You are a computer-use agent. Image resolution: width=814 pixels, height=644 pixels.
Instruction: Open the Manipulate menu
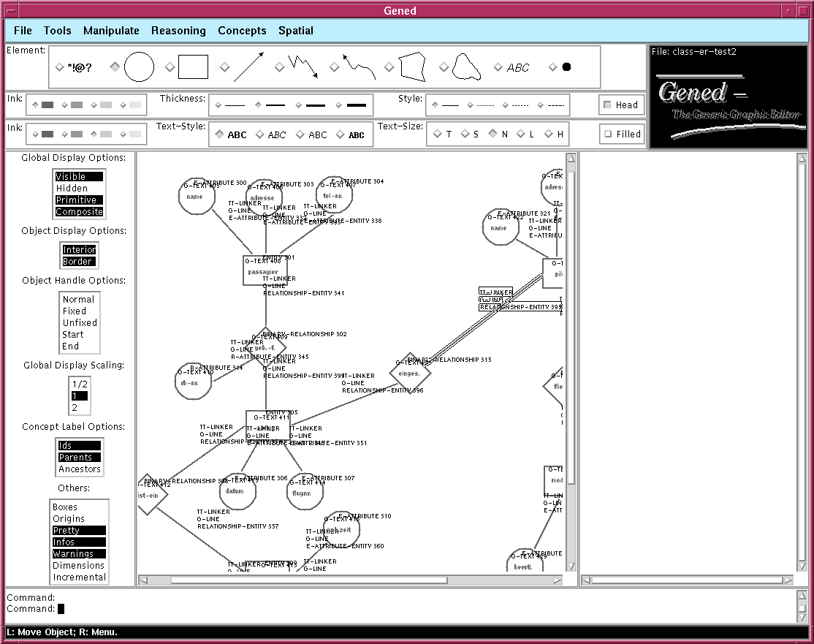click(111, 31)
